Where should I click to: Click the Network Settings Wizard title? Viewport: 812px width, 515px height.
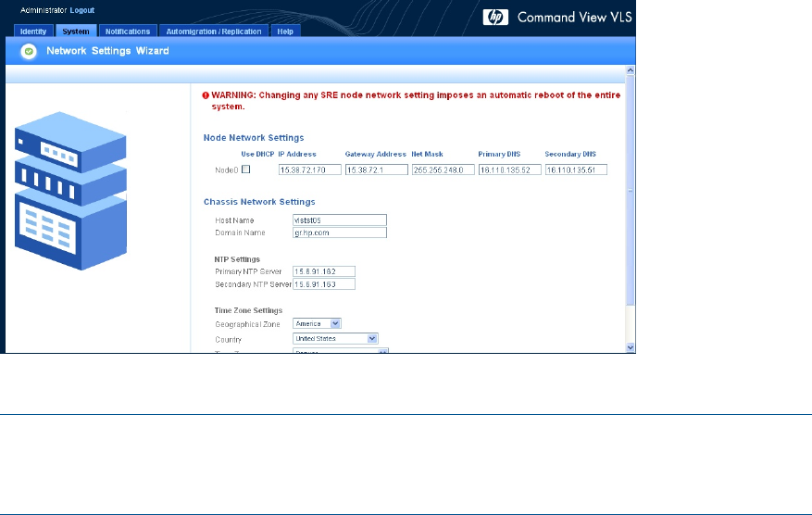[x=107, y=51]
